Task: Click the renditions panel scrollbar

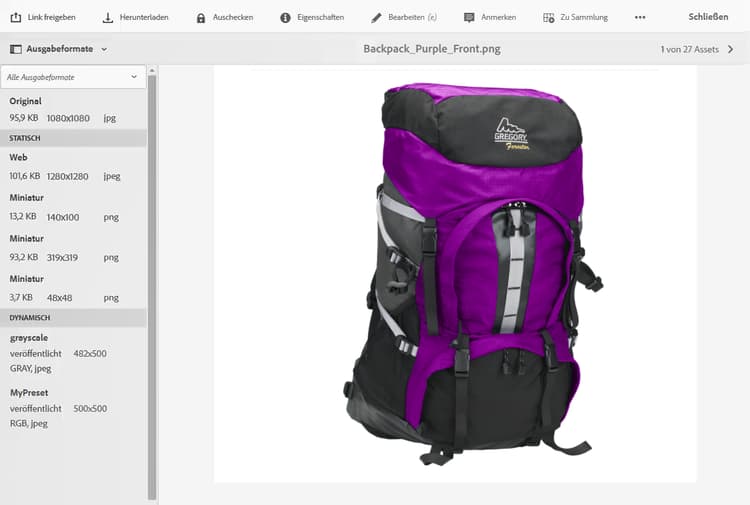Action: click(x=152, y=285)
